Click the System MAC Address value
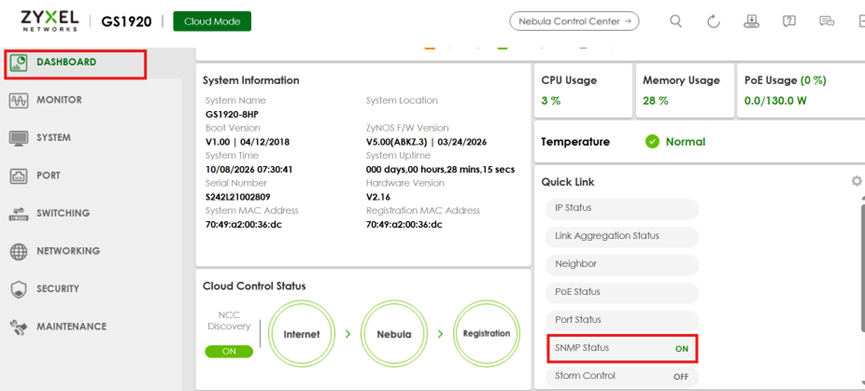Image resolution: width=865 pixels, height=391 pixels. pyautogui.click(x=243, y=225)
